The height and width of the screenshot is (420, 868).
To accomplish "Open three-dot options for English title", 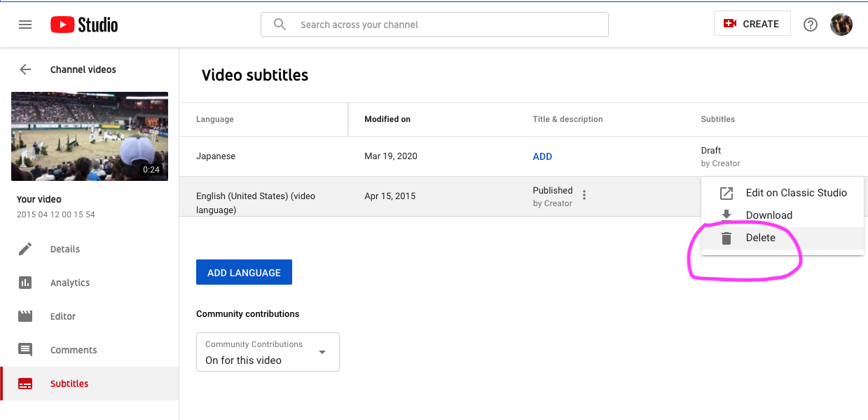I will (x=584, y=196).
